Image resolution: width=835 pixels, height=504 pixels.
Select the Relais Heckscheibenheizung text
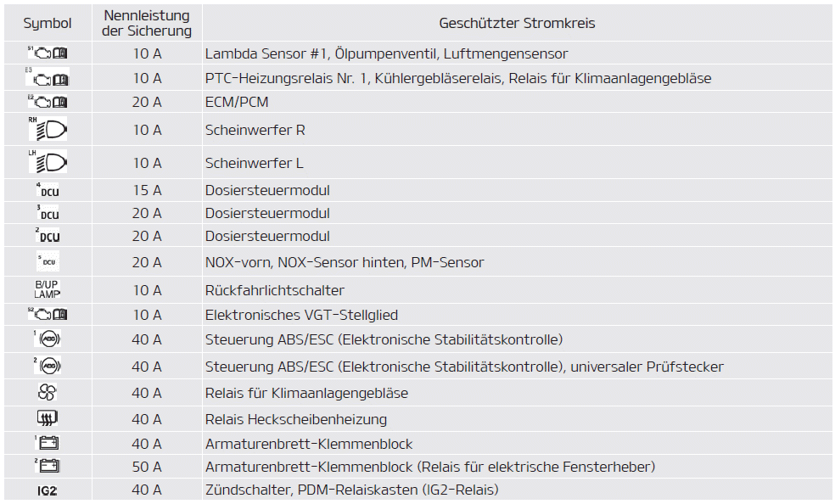click(x=296, y=419)
